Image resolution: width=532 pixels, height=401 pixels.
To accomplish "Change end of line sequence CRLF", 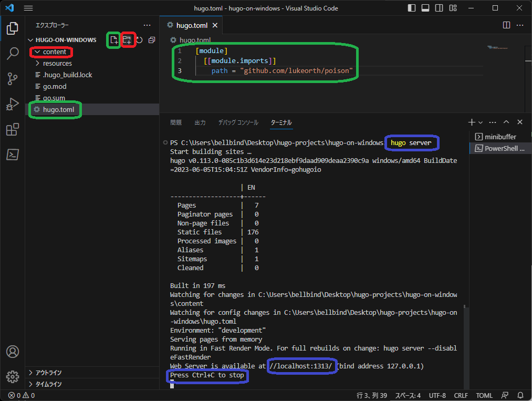I will (x=461, y=396).
